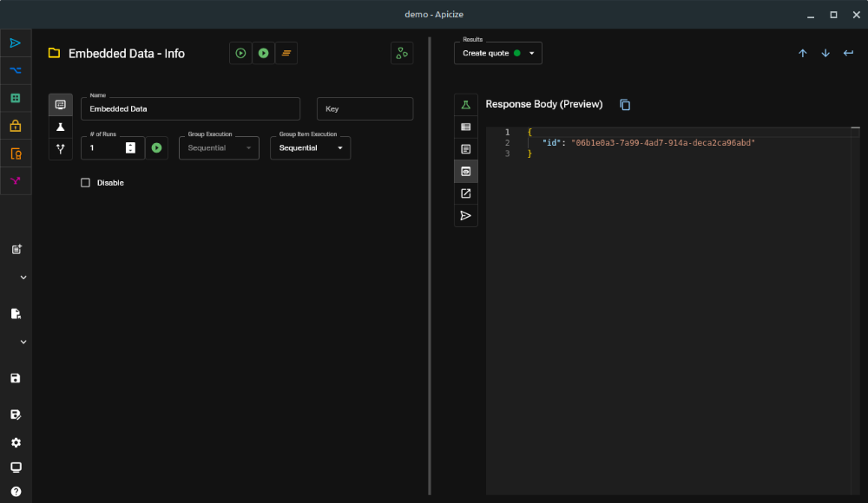Open the settings gear in the sidebar
Viewport: 868px width, 503px height.
[x=16, y=442]
